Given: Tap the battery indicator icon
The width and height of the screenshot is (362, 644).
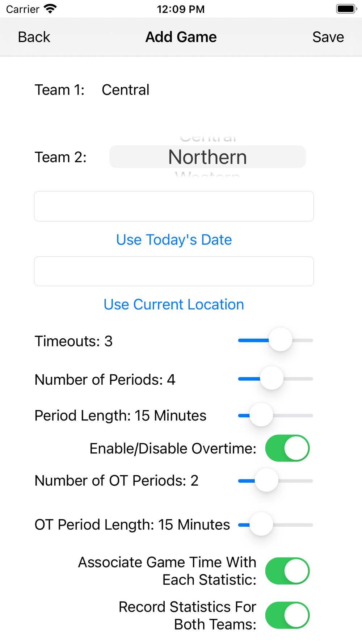Looking at the screenshot, I should coord(346,9).
